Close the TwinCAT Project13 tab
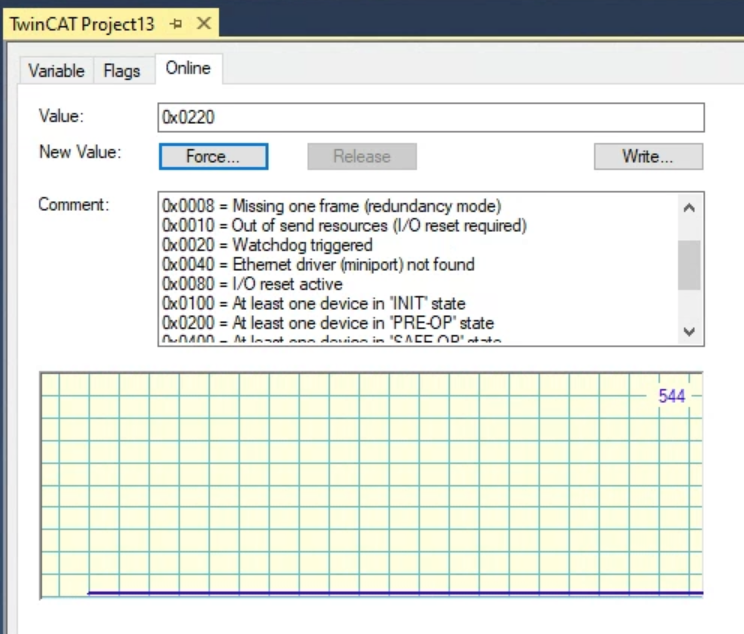 click(x=204, y=23)
